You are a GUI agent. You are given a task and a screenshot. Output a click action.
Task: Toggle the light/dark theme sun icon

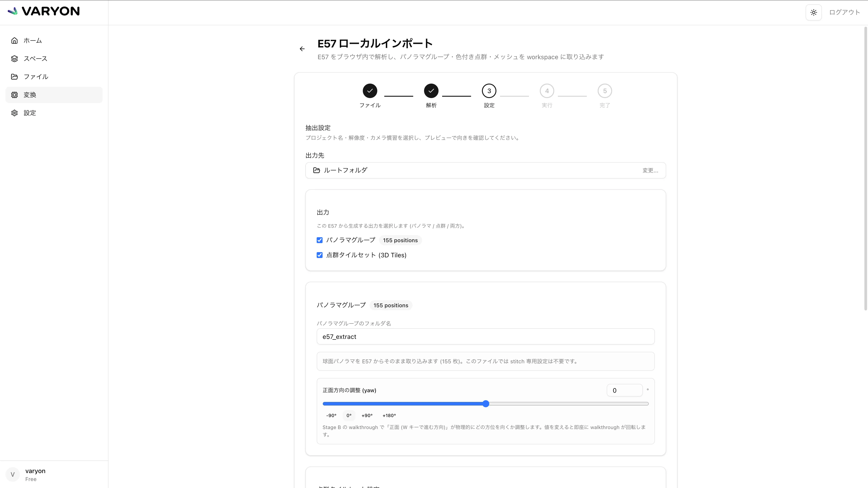[x=814, y=12]
